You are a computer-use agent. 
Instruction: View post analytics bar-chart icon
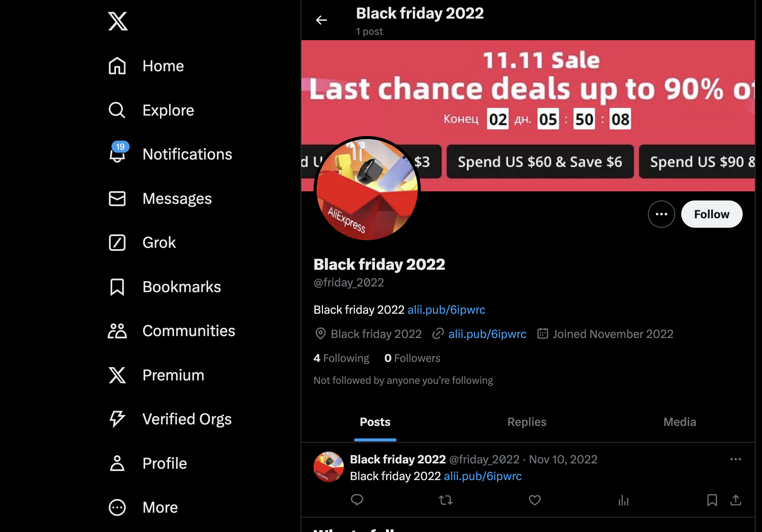(x=623, y=500)
